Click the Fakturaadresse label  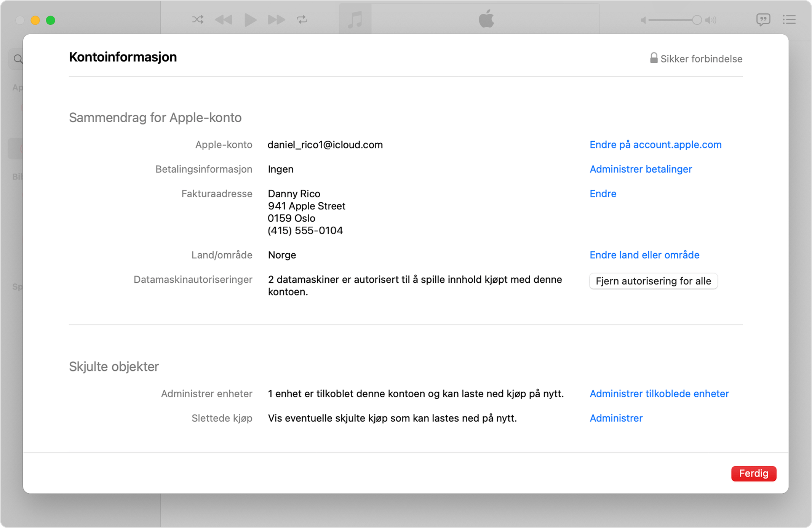[x=217, y=194]
